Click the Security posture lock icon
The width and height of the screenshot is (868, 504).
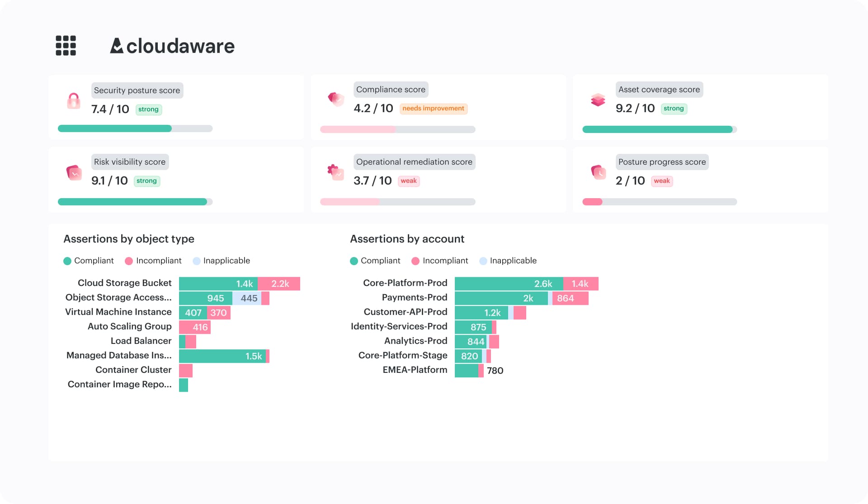point(73,100)
